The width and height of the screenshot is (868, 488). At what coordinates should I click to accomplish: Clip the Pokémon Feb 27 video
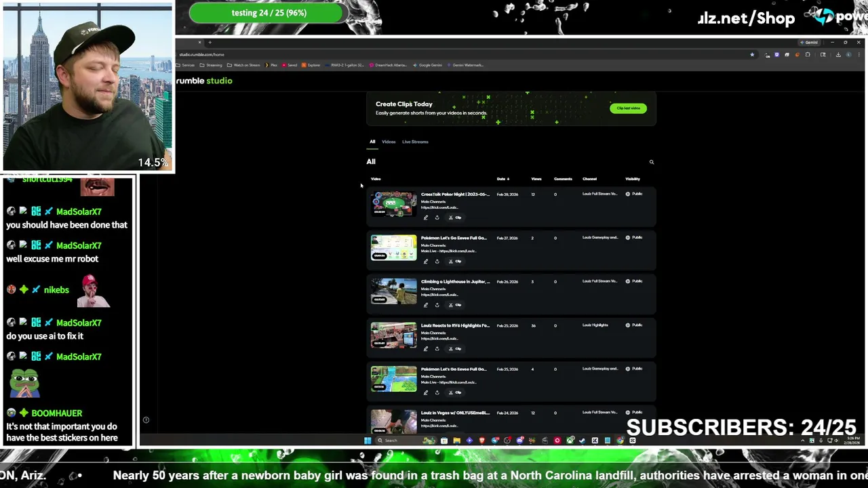tap(454, 262)
